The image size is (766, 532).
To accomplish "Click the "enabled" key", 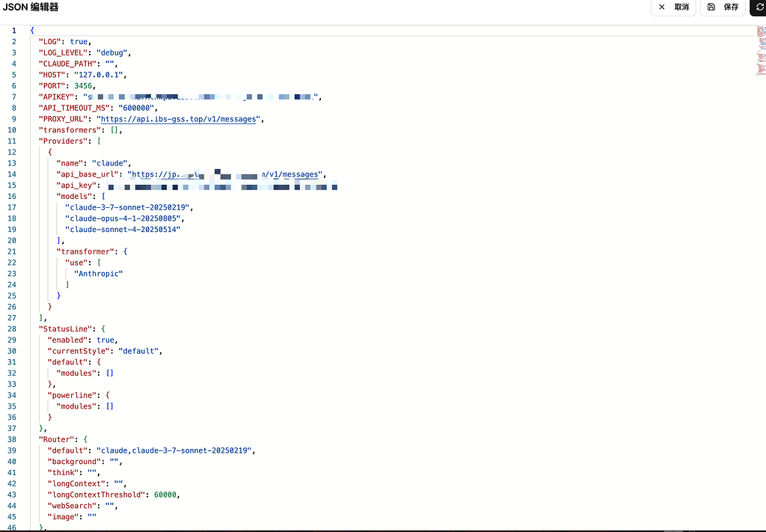I will pyautogui.click(x=67, y=340).
